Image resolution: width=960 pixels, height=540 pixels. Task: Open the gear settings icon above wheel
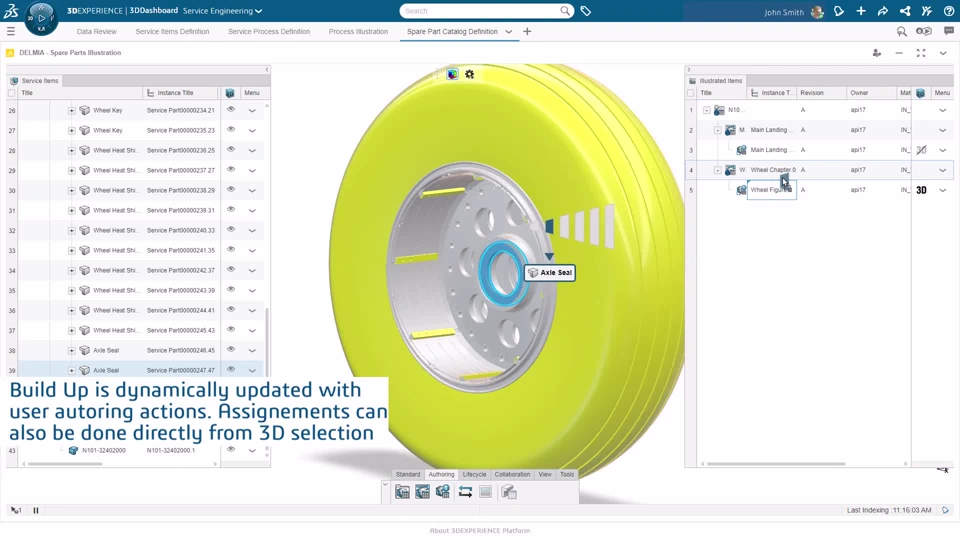[470, 74]
